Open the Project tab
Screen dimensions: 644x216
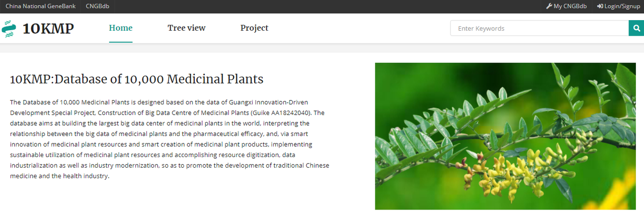pos(254,28)
